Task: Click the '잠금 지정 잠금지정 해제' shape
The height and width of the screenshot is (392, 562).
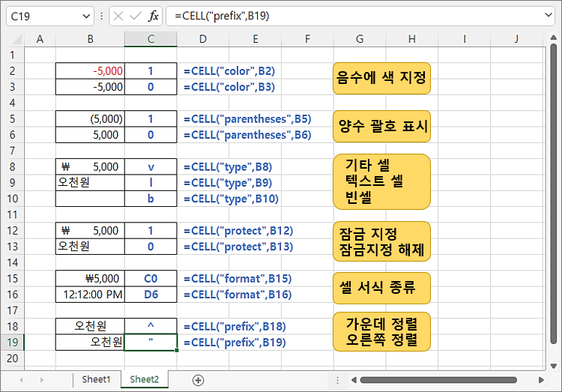Action: tap(381, 241)
